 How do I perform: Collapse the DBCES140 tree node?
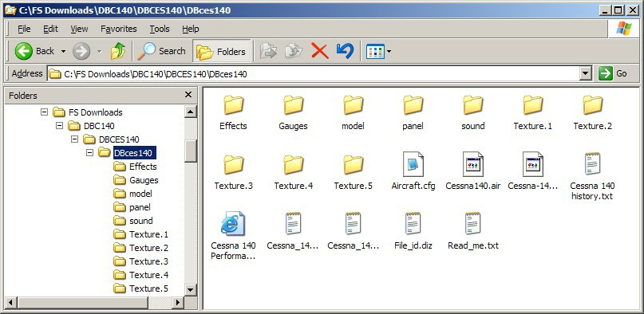(74, 139)
